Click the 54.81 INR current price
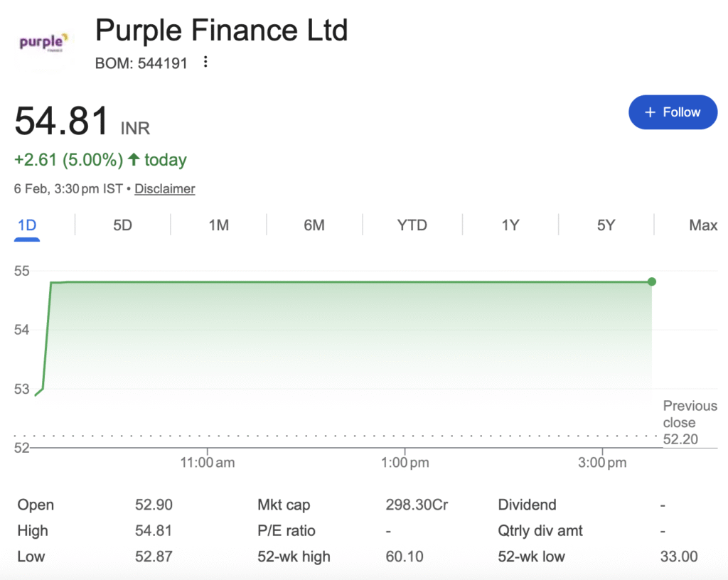 click(x=63, y=120)
